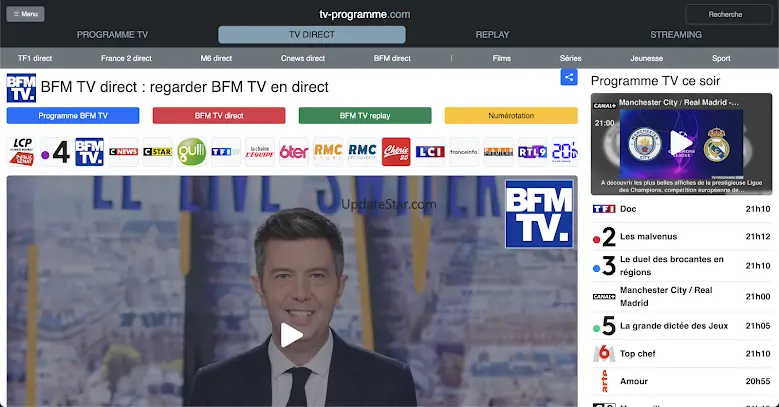This screenshot has width=779, height=407.
Task: Select the 6ter channel logo
Action: 293,151
